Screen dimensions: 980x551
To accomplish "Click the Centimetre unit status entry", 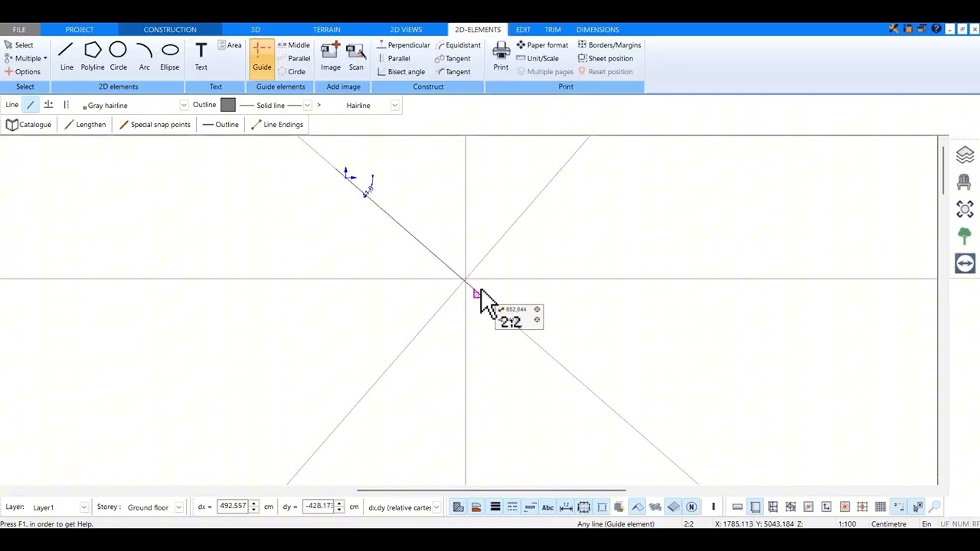I will tap(888, 524).
